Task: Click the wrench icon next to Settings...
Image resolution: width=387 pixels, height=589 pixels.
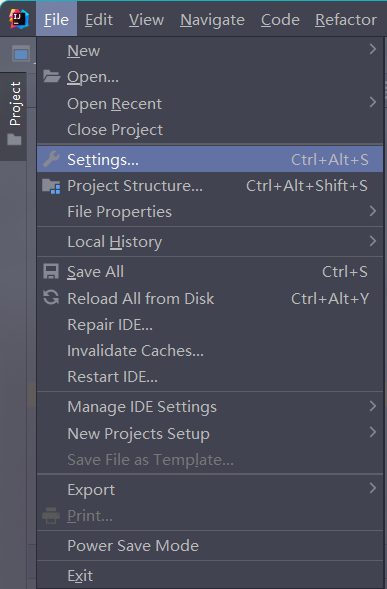Action: pos(51,159)
